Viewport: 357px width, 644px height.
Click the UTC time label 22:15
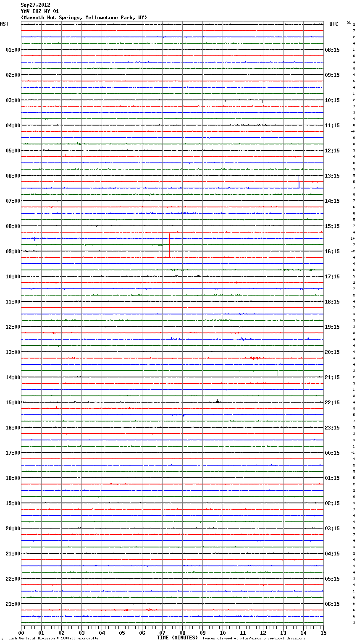coord(332,403)
